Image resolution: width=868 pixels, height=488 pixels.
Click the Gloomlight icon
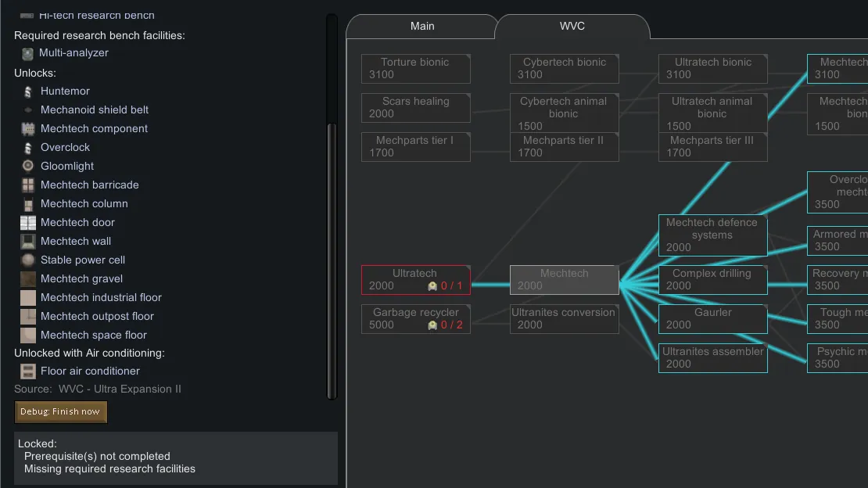click(x=28, y=167)
